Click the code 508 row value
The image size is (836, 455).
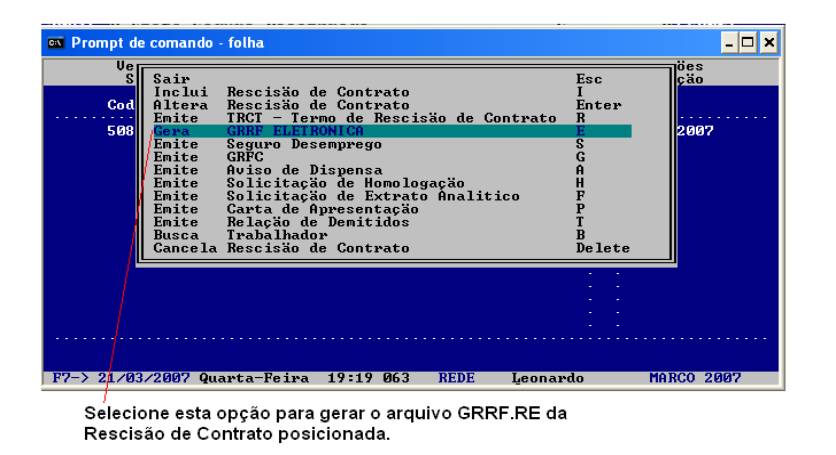[x=120, y=131]
